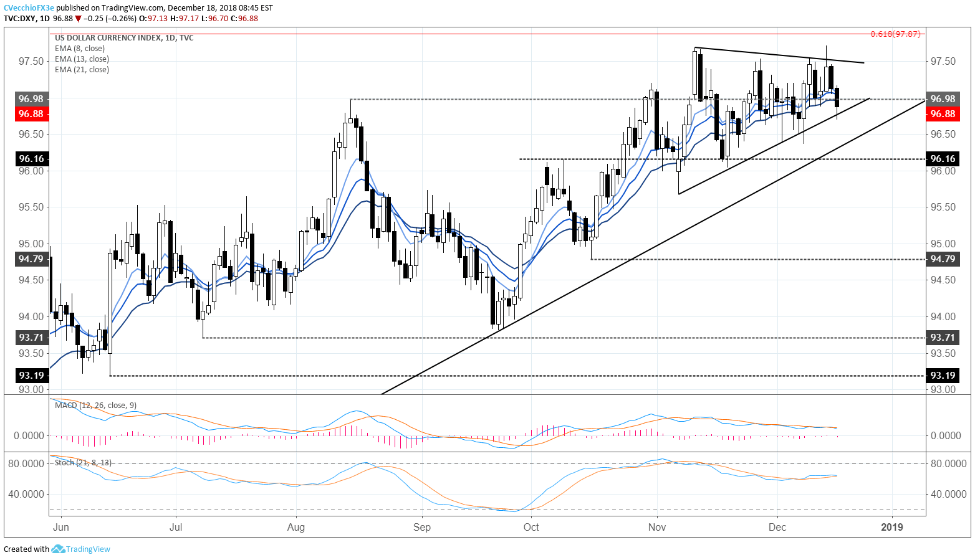Click the 2019 label on time axis
Viewport: 975px width, 560px height.
(892, 527)
